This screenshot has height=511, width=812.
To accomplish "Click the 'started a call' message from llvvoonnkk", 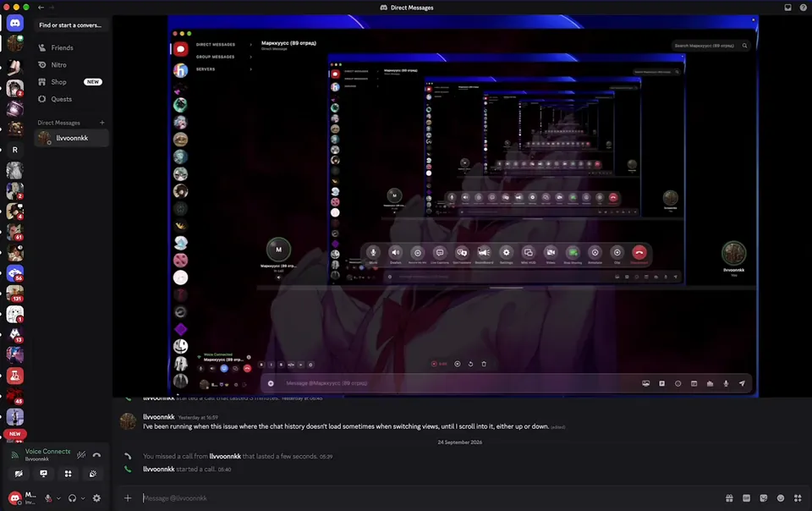I will click(187, 469).
